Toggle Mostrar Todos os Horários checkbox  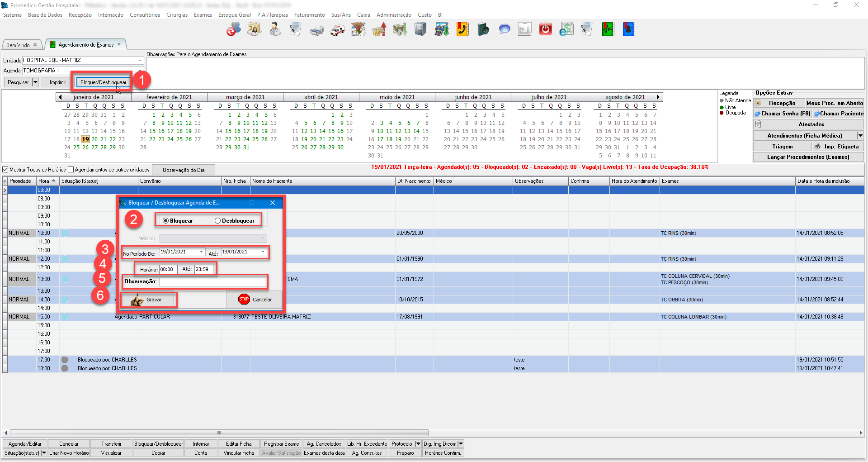click(5, 170)
